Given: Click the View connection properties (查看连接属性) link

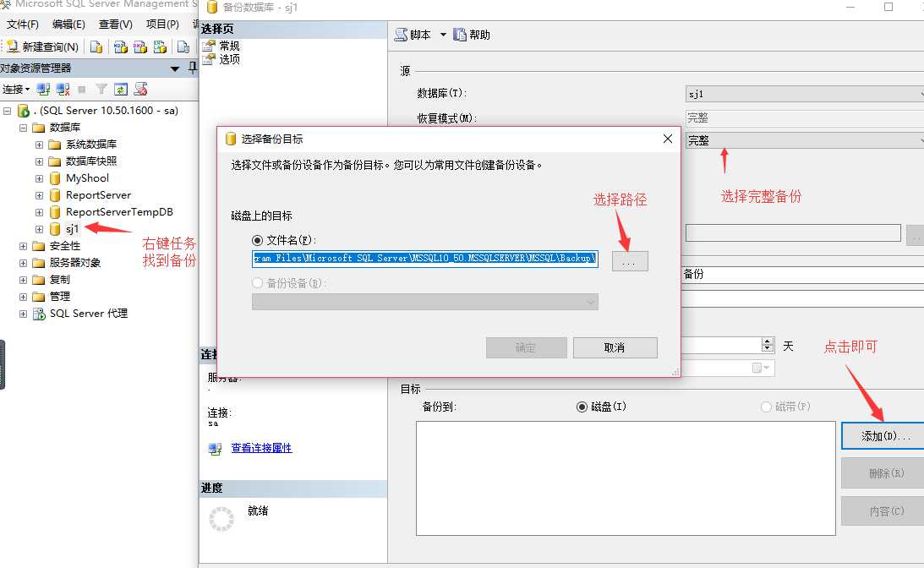Looking at the screenshot, I should pyautogui.click(x=261, y=448).
